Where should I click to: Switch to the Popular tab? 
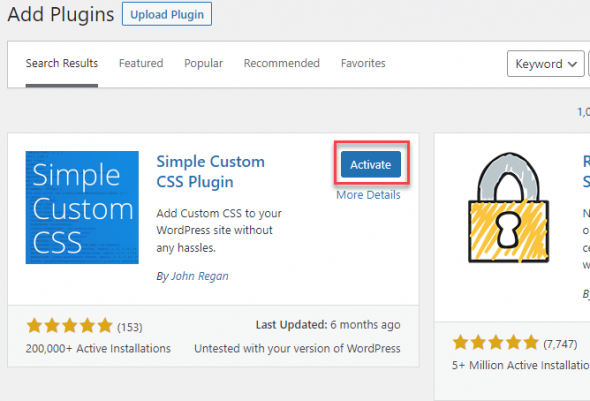pos(204,63)
